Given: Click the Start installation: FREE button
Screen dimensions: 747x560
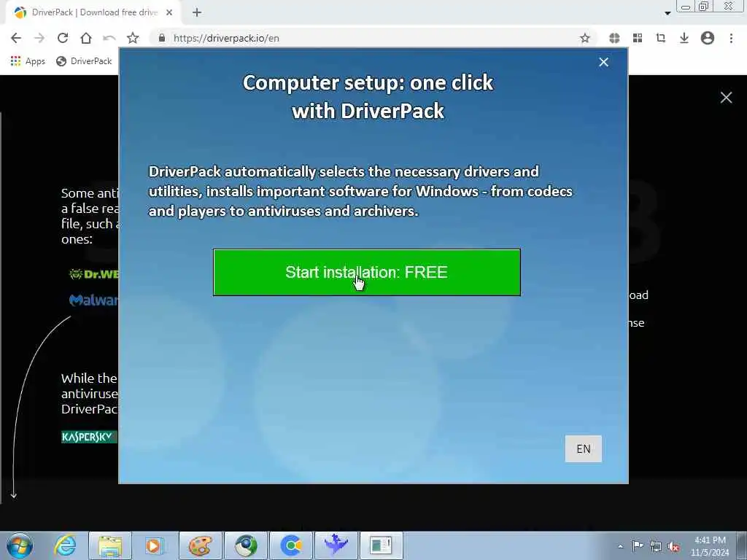Looking at the screenshot, I should pos(367,273).
